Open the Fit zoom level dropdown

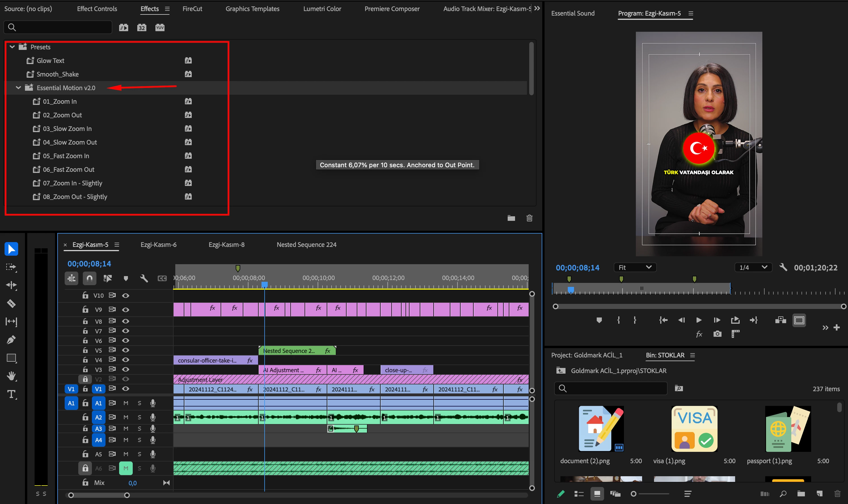(x=635, y=267)
